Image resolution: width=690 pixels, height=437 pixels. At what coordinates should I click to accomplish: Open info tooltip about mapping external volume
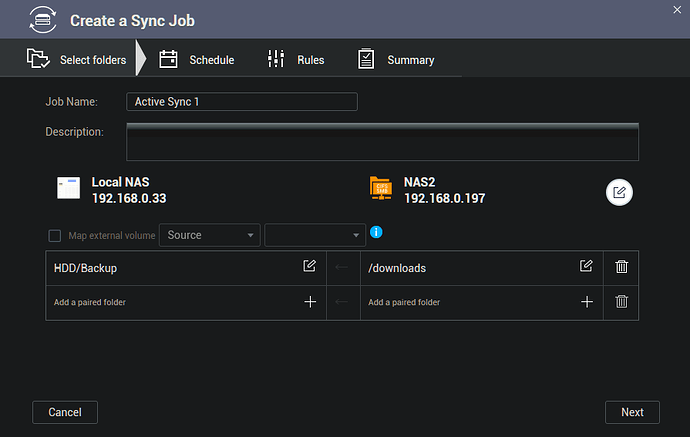coord(376,232)
